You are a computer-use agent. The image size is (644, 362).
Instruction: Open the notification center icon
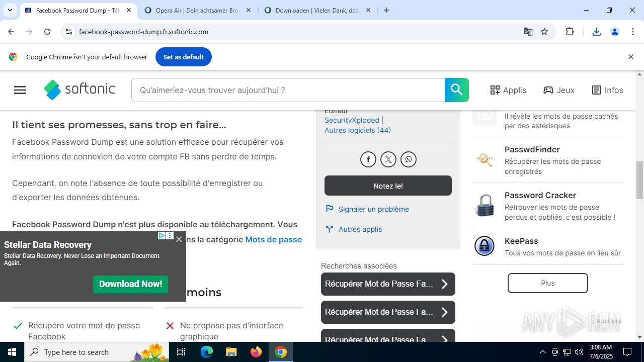pyautogui.click(x=627, y=352)
